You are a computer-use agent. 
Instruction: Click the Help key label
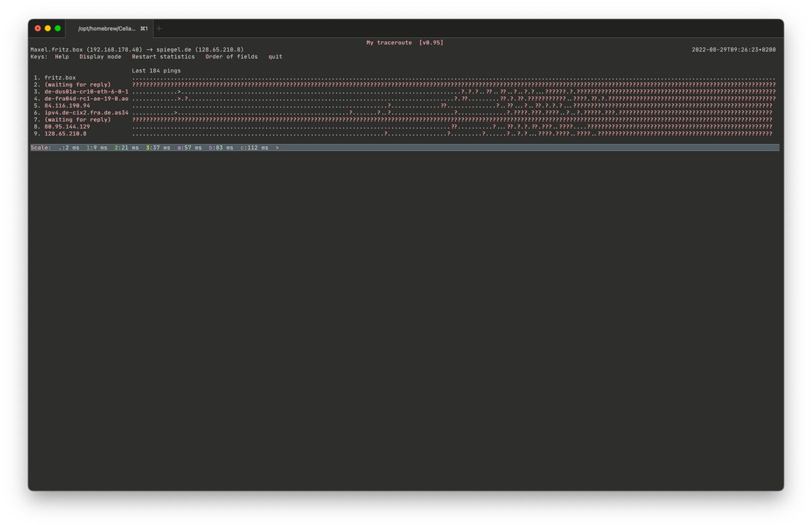click(x=62, y=57)
